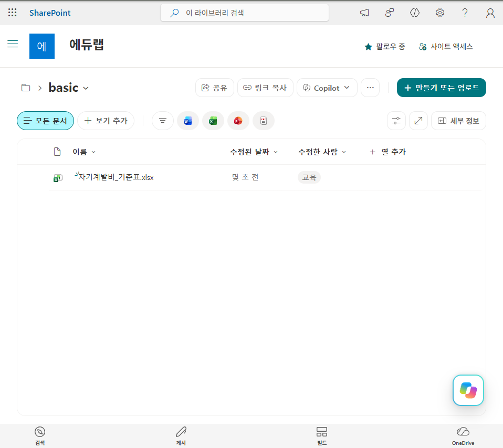The width and height of the screenshot is (503, 448).
Task: Click 열 추가 to add column
Action: click(387, 152)
